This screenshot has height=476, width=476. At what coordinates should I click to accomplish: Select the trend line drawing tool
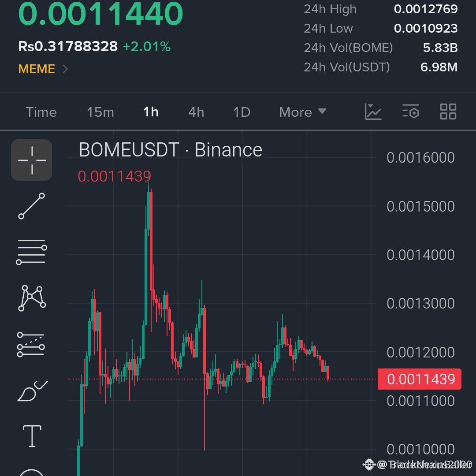(32, 206)
